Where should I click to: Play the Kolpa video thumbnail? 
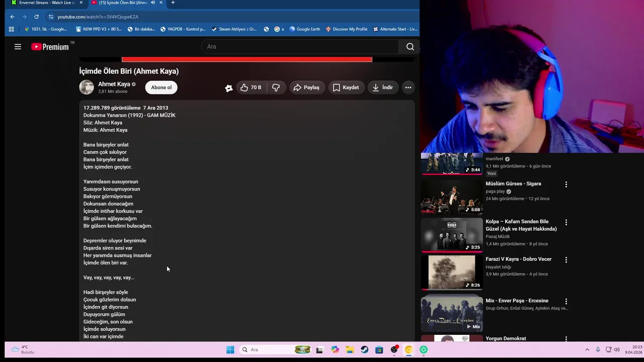[451, 235]
